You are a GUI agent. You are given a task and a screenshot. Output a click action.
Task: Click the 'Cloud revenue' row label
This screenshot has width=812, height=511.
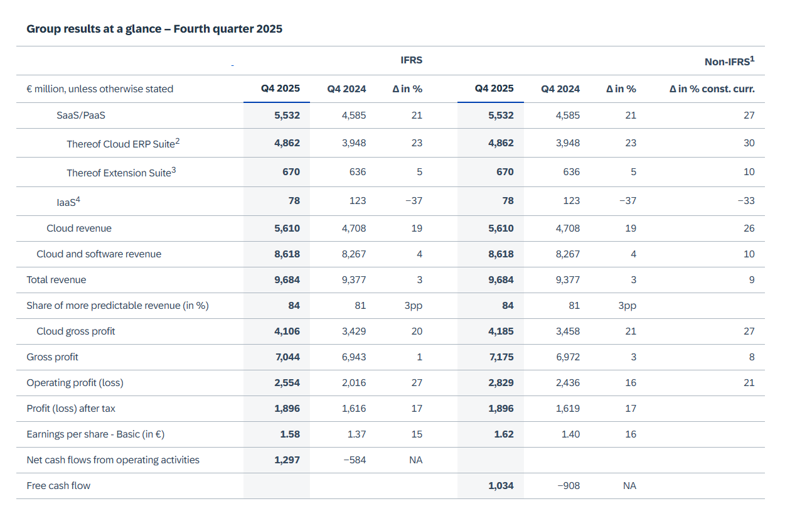pyautogui.click(x=79, y=229)
